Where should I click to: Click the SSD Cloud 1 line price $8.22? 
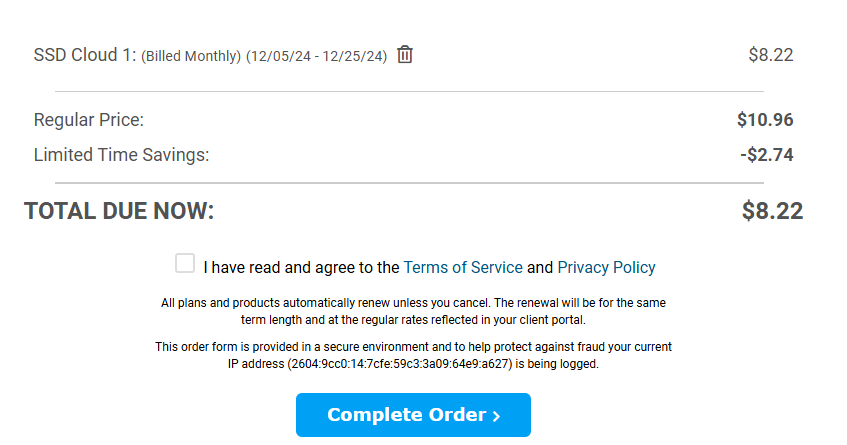(x=770, y=55)
